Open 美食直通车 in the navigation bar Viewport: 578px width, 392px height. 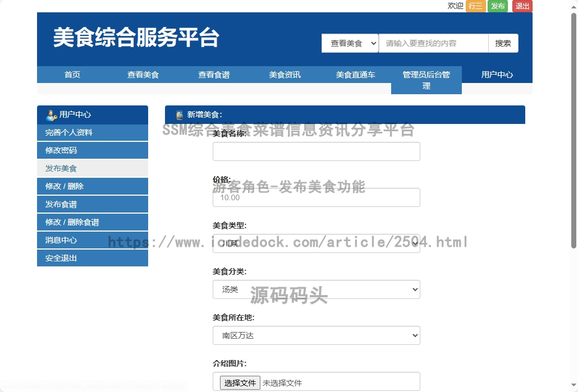(x=355, y=75)
